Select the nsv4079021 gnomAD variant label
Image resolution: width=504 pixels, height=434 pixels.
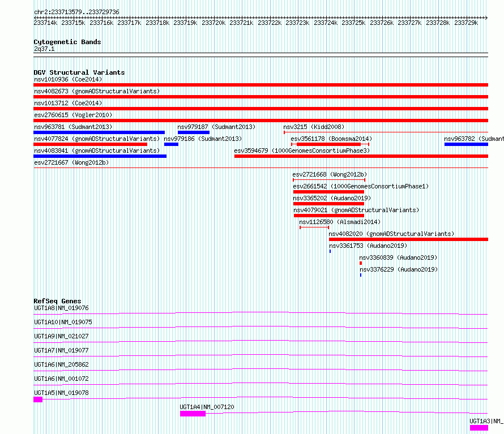click(x=356, y=210)
